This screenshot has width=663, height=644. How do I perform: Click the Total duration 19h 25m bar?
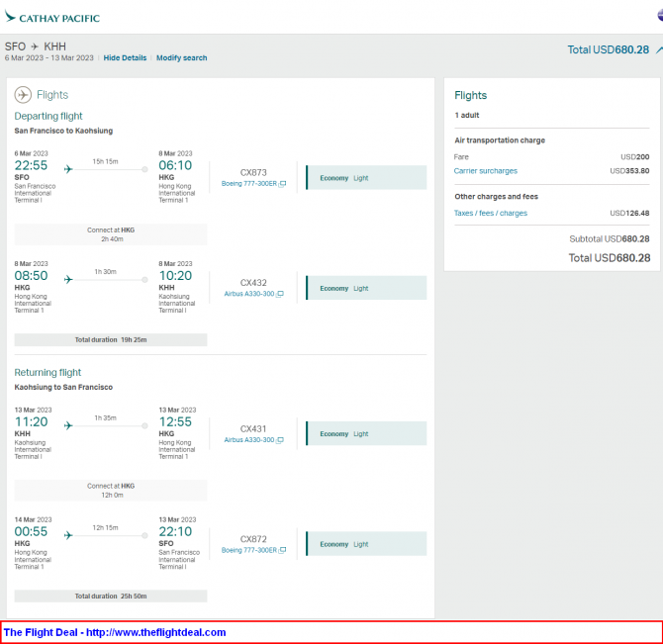pyautogui.click(x=111, y=339)
